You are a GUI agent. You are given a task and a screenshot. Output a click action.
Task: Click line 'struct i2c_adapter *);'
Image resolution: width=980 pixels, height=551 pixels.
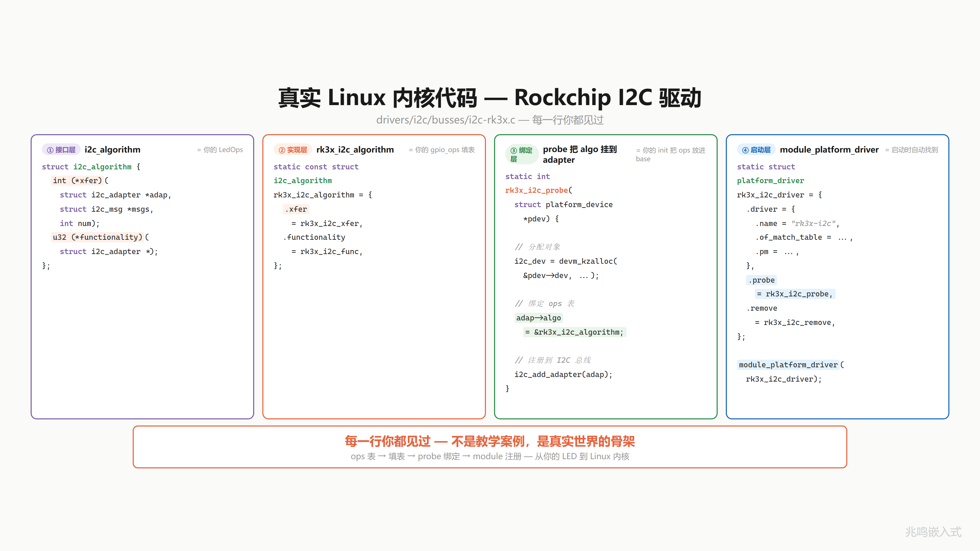pyautogui.click(x=109, y=251)
